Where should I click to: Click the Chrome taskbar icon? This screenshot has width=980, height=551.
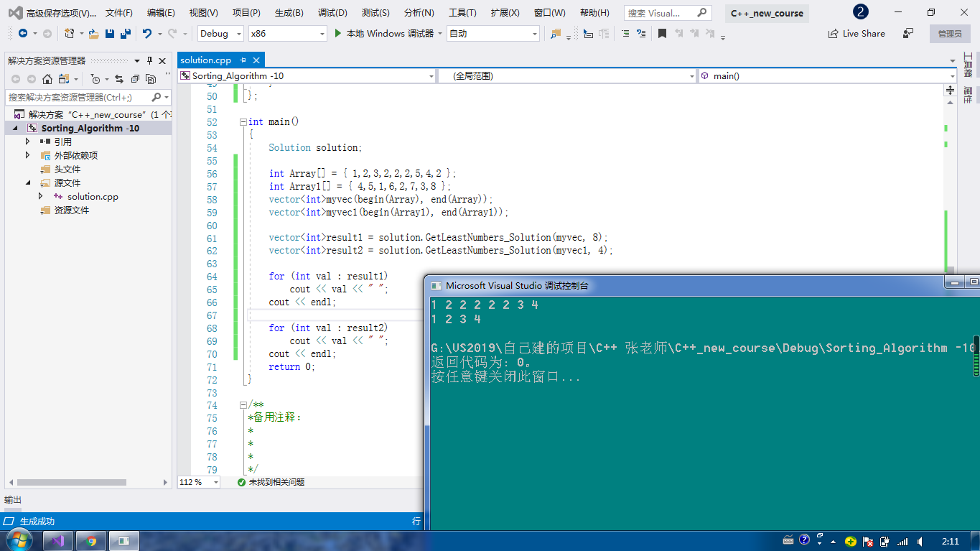click(x=90, y=541)
